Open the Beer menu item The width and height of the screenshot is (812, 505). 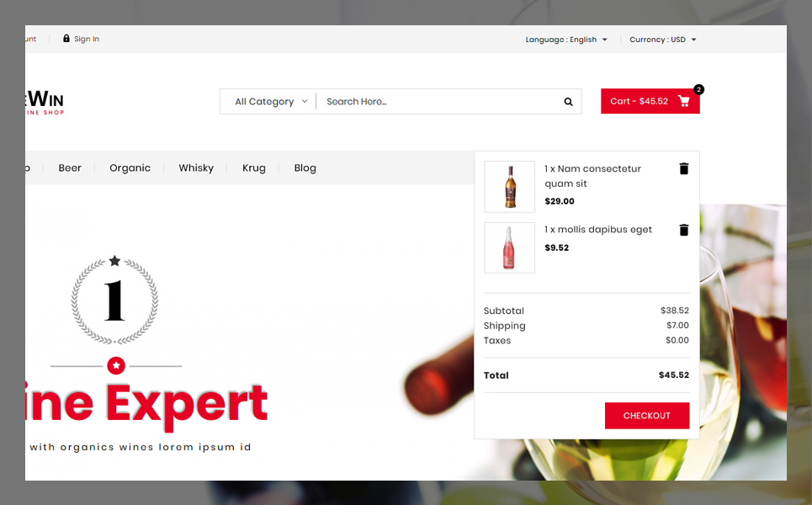point(70,167)
